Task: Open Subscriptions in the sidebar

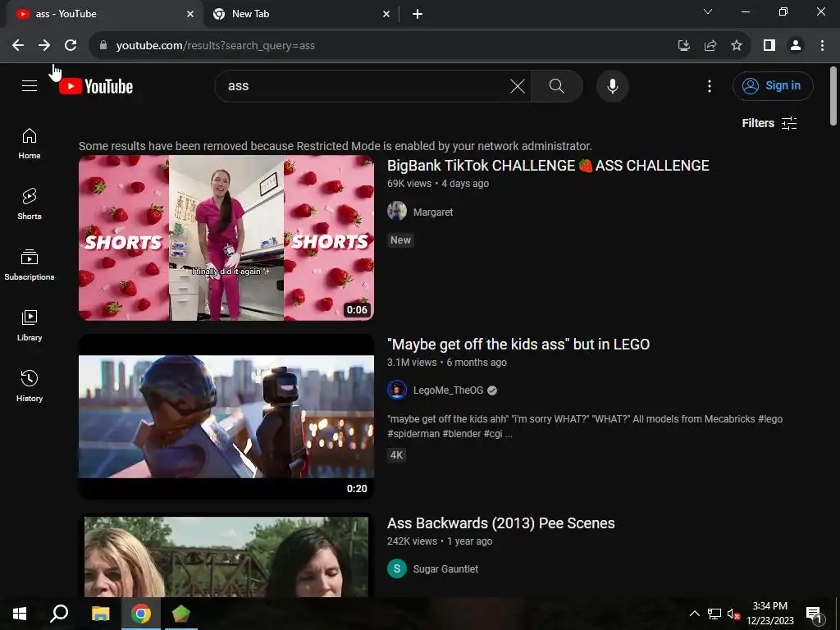Action: tap(30, 265)
